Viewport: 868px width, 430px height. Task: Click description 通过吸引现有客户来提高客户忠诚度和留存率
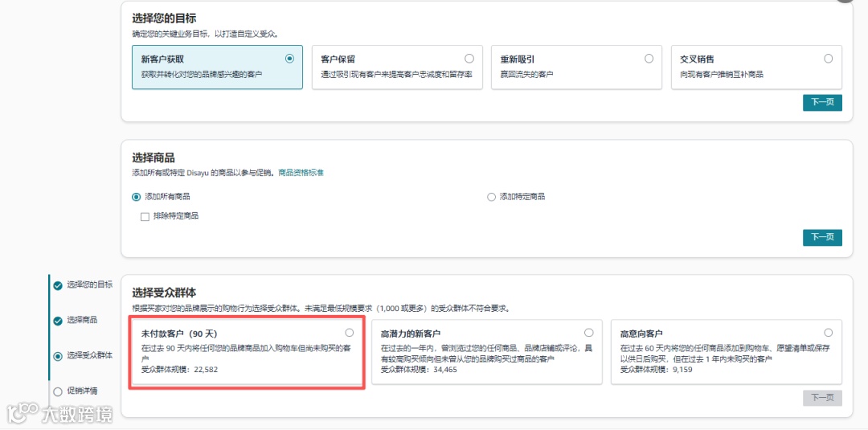(396, 74)
